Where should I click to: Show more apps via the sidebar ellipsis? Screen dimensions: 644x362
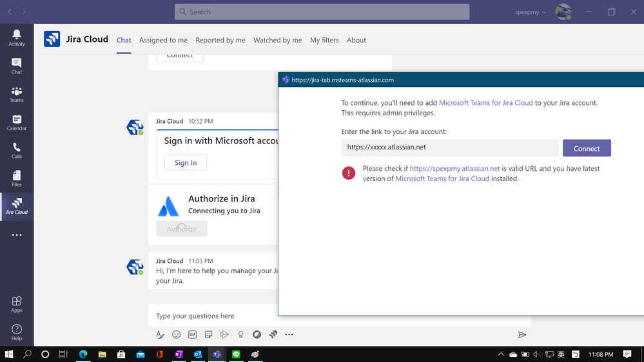click(16, 235)
